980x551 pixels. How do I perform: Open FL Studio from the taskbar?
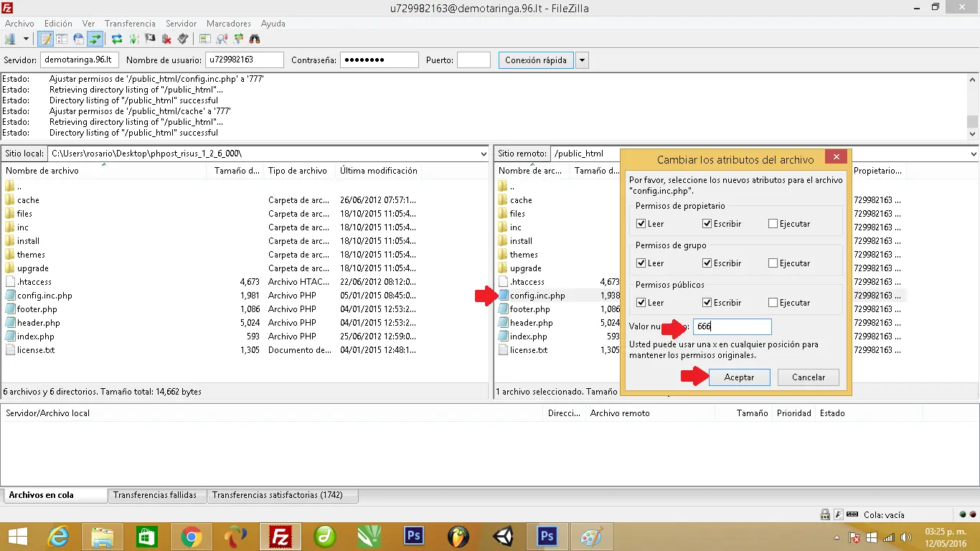click(x=458, y=537)
